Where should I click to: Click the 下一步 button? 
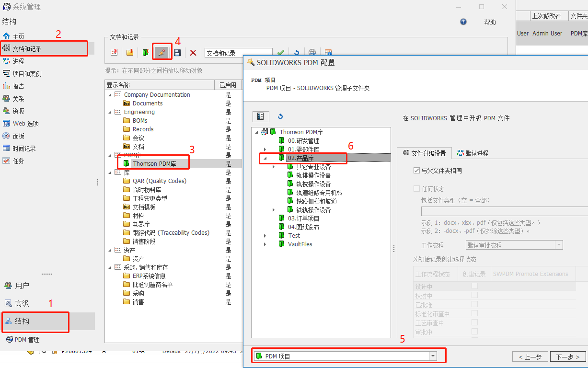coord(568,357)
